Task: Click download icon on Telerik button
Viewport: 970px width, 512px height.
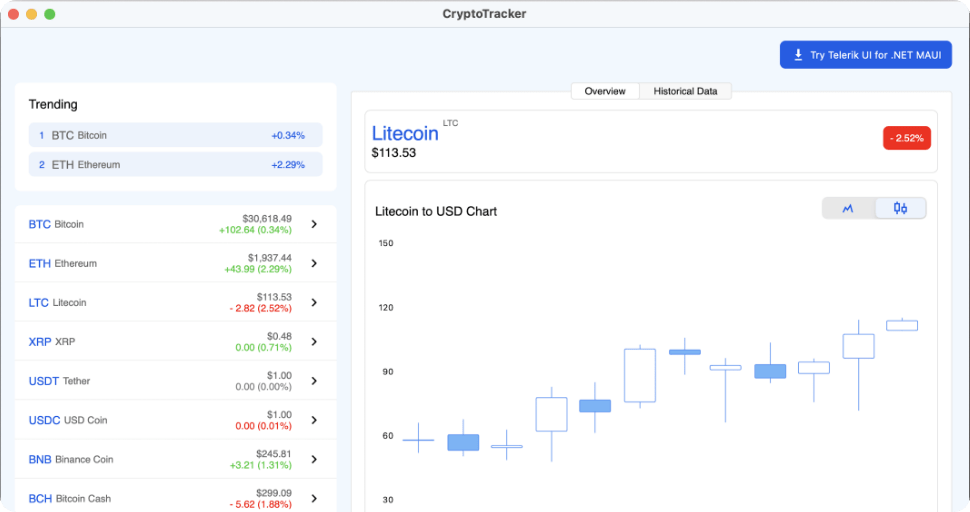Action: click(798, 55)
